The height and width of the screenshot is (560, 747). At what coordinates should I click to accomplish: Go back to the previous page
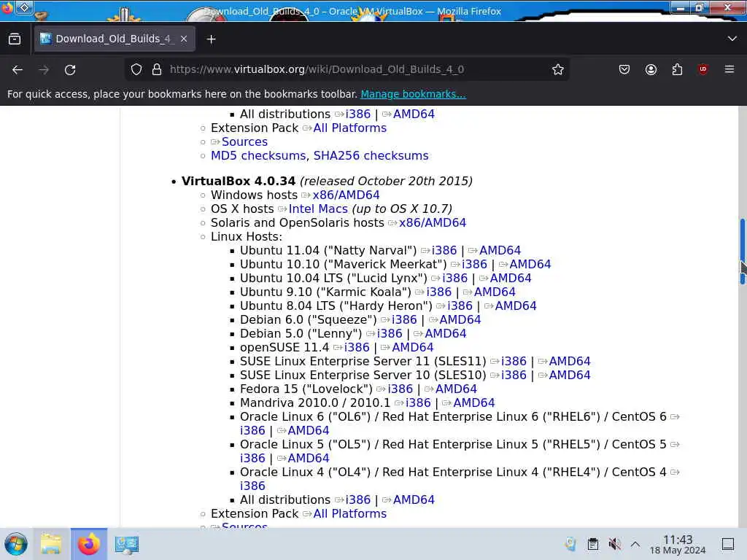(18, 70)
